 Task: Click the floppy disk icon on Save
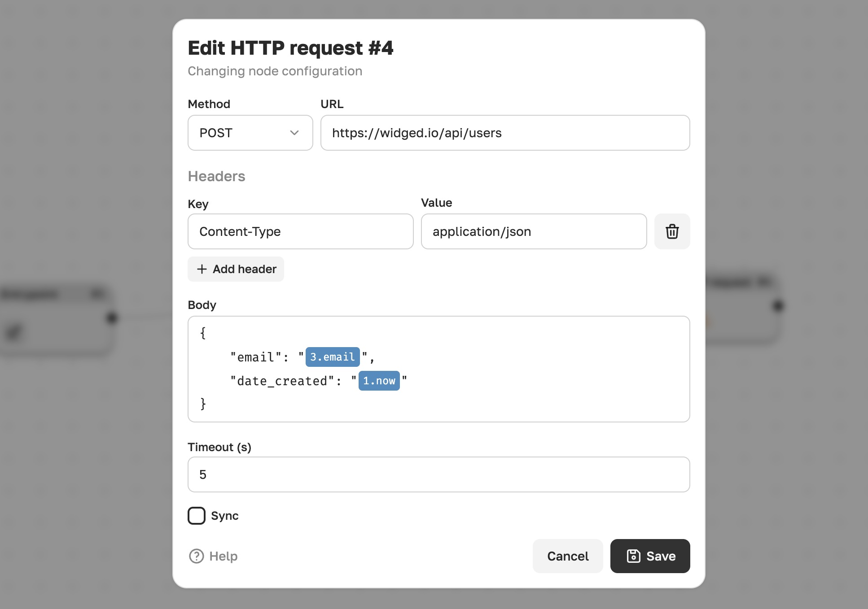(633, 556)
